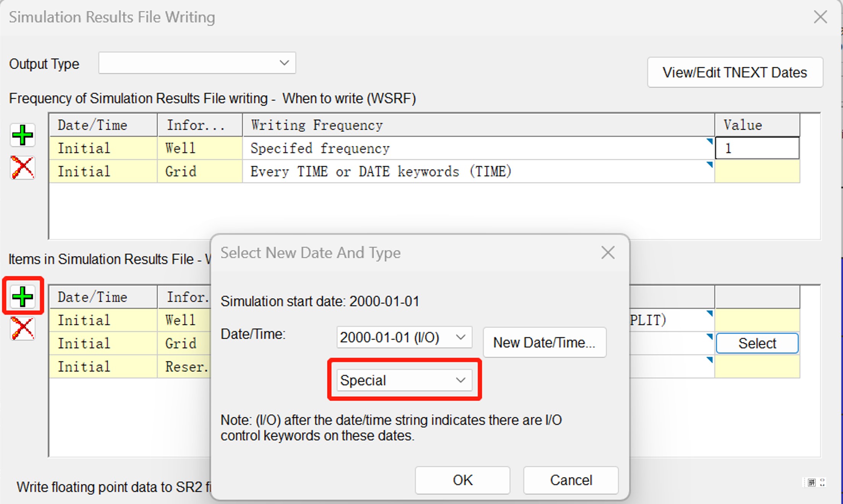Click tiny grid icon at bottom right corner
This screenshot has width=843, height=504.
812,483
